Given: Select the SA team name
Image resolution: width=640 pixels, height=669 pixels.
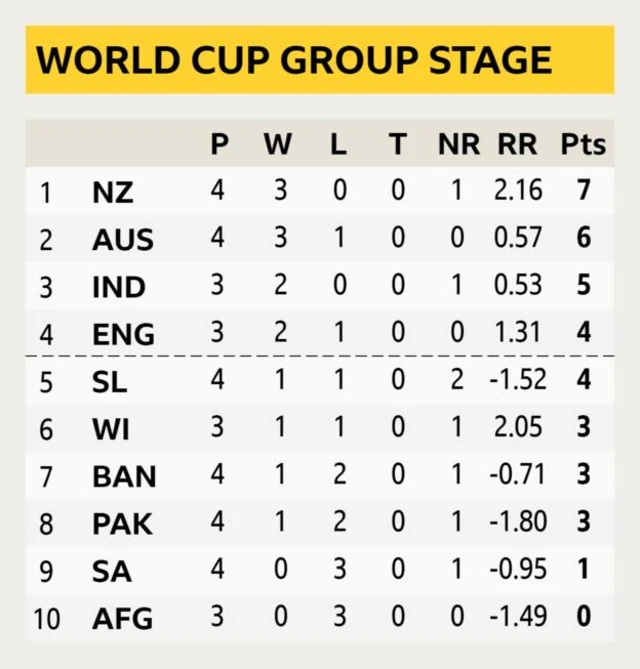Looking at the screenshot, I should click(x=110, y=572).
